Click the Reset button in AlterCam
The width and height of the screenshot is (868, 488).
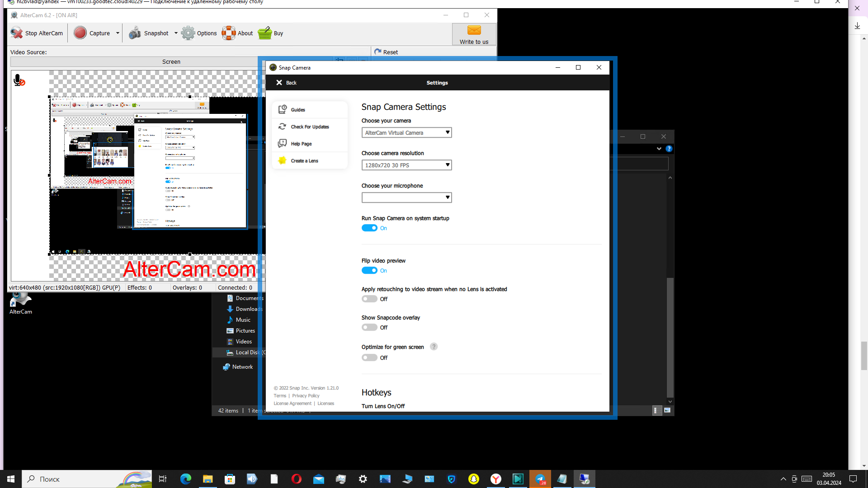click(386, 52)
